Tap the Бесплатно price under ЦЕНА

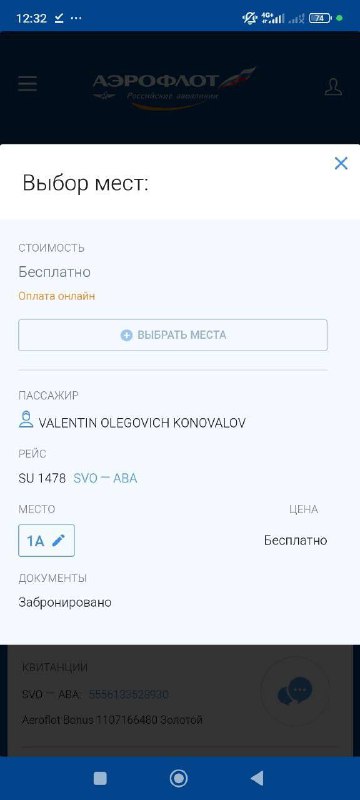(x=295, y=540)
